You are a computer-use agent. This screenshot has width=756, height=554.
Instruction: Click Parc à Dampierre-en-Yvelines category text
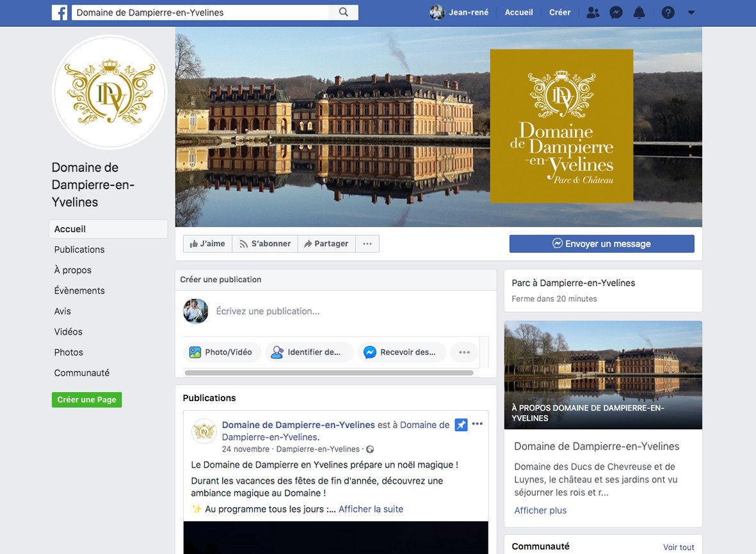point(574,283)
